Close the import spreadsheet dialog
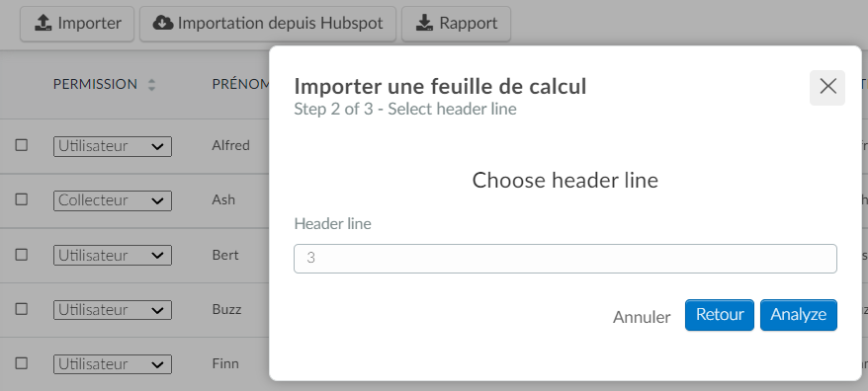The width and height of the screenshot is (868, 391). [x=827, y=87]
